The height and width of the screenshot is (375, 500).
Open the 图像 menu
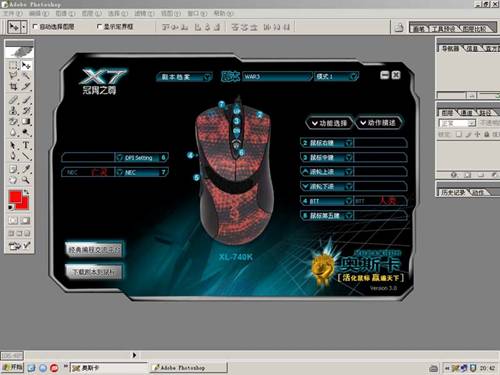(x=65, y=13)
